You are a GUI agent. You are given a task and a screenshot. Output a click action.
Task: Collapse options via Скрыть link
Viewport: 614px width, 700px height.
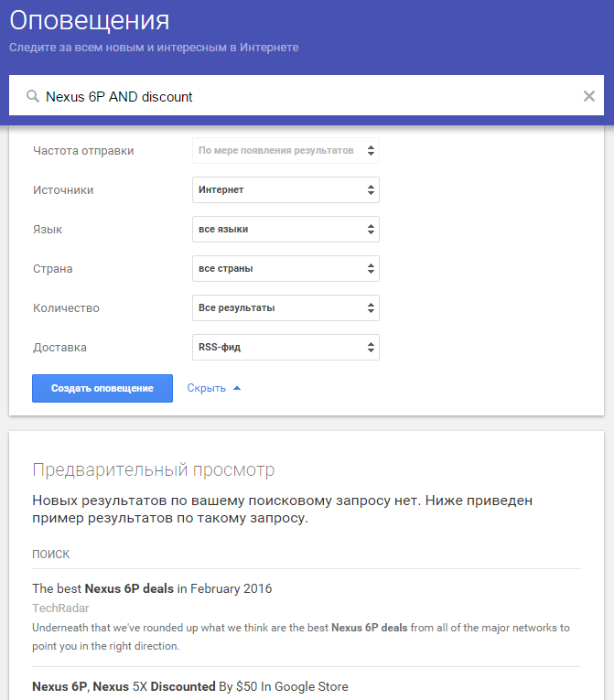pyautogui.click(x=214, y=388)
